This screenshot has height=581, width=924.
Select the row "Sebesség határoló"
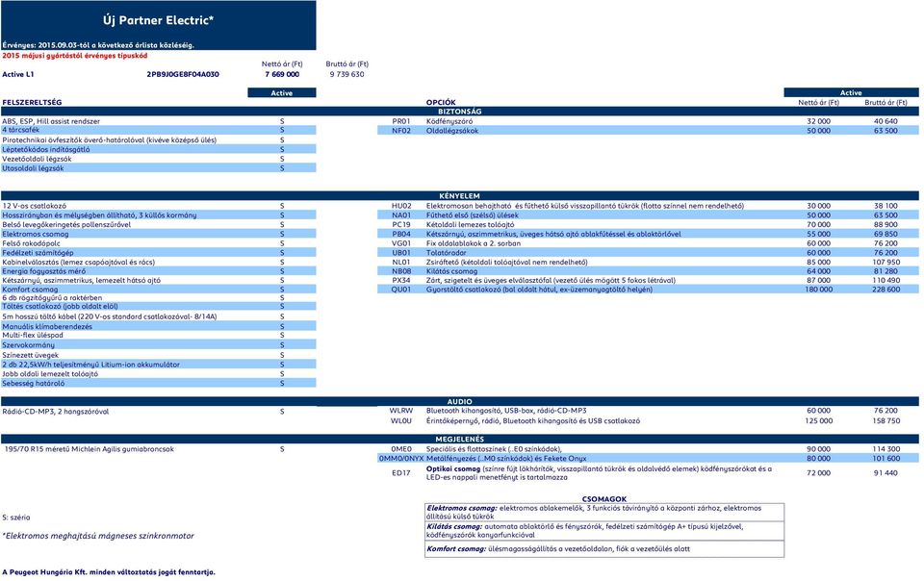pyautogui.click(x=159, y=383)
